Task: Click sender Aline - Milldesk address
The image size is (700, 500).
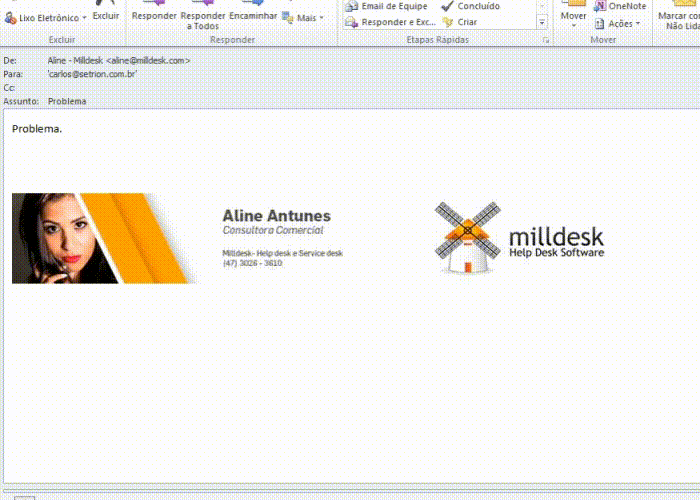Action: (x=119, y=60)
